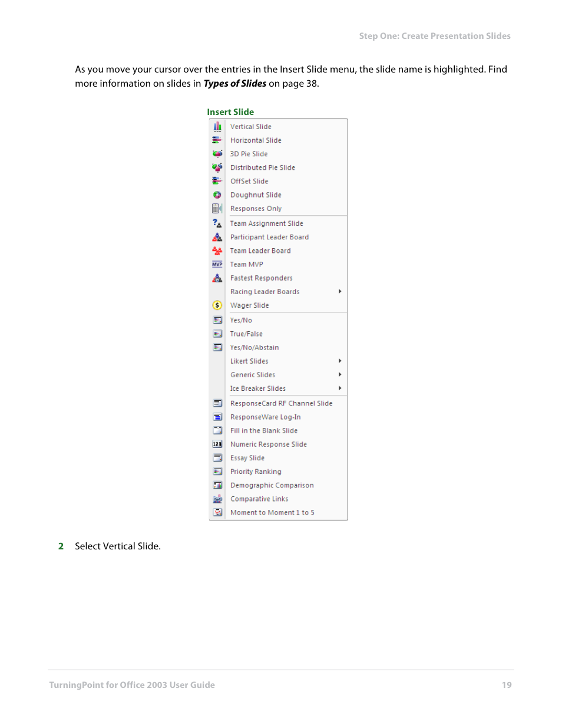This screenshot has width=562, height=728.
Task: Click the Team MVP icon
Action: click(x=217, y=264)
